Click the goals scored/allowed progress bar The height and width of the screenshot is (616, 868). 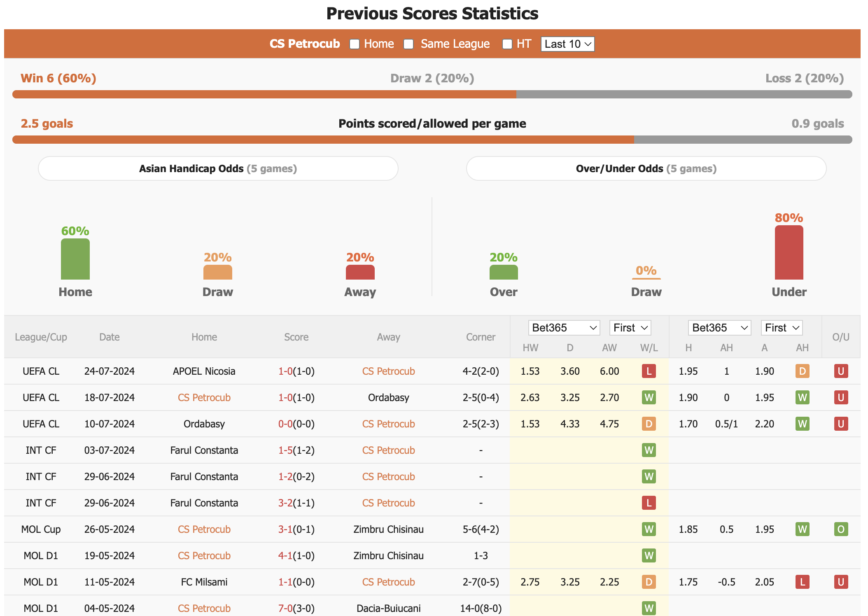tap(432, 140)
